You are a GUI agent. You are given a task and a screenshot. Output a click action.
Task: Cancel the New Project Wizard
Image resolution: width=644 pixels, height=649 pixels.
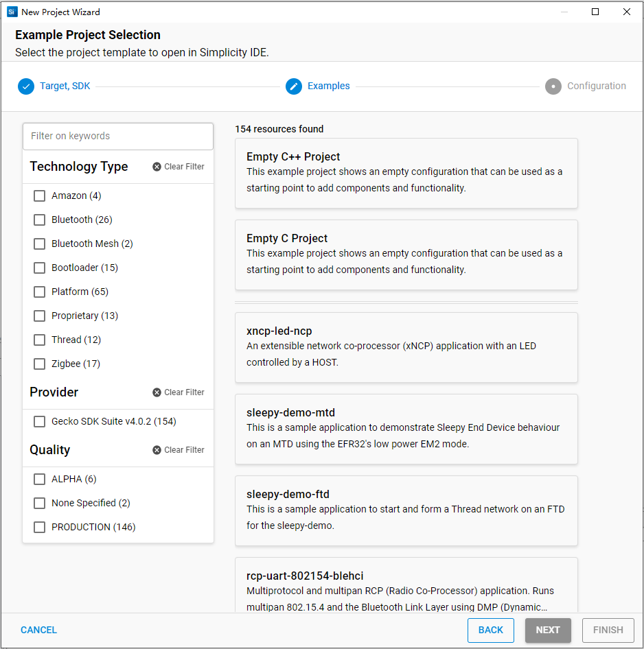coord(38,630)
